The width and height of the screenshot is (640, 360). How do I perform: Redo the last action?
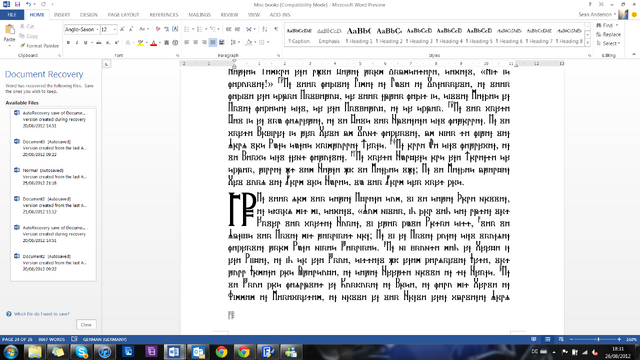43,4
